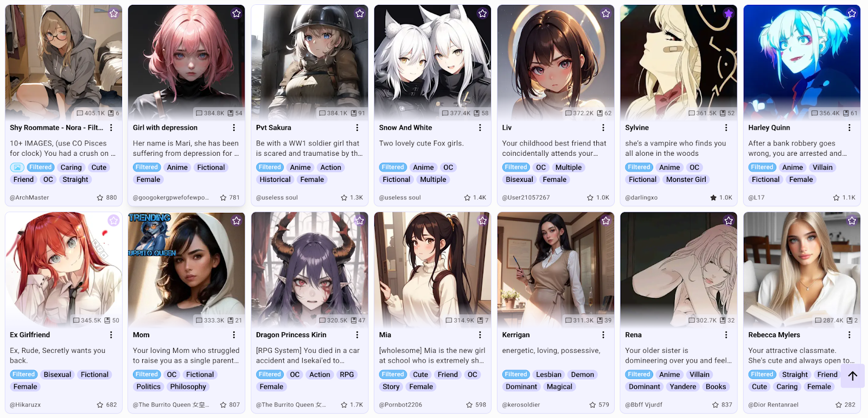The width and height of the screenshot is (868, 418).
Task: Click the star icon beside 837 on Rena
Action: tap(716, 405)
